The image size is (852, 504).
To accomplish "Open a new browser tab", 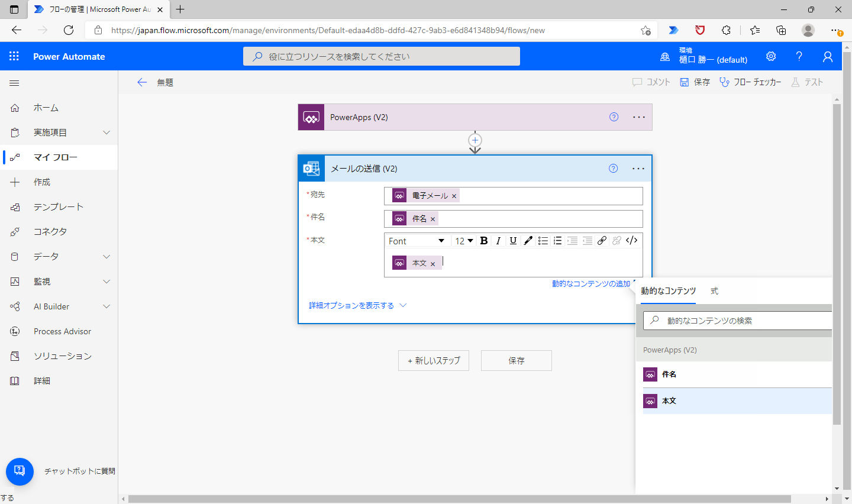I will coord(180,9).
